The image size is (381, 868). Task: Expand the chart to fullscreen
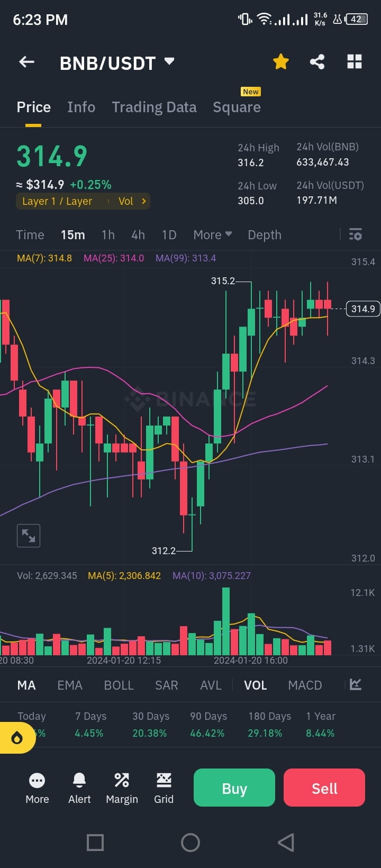coord(29,536)
